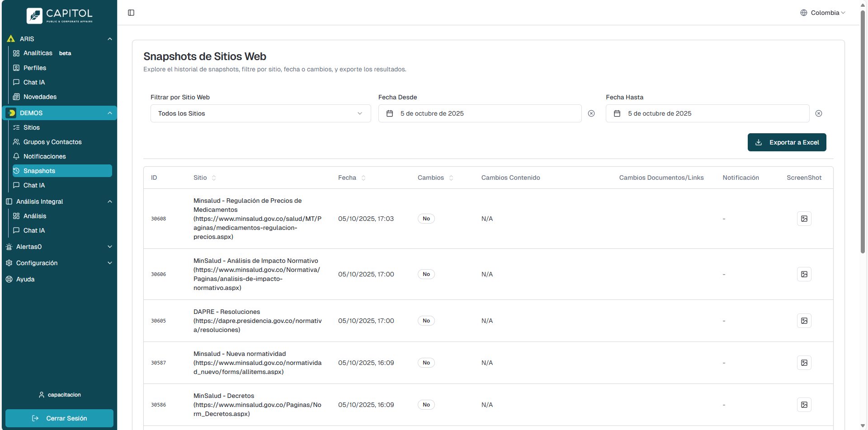Image resolution: width=868 pixels, height=430 pixels.
Task: Open the Fecha Desde date picker field
Action: 479,113
